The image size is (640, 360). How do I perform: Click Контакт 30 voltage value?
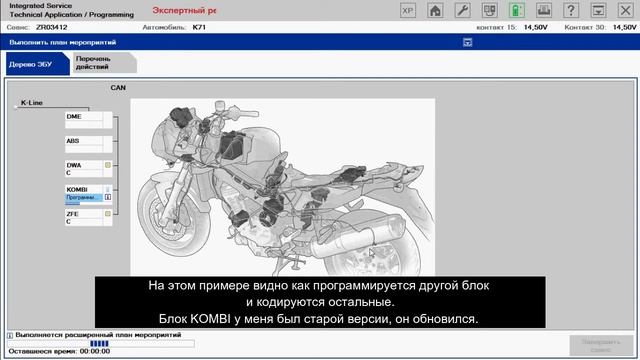(624, 27)
